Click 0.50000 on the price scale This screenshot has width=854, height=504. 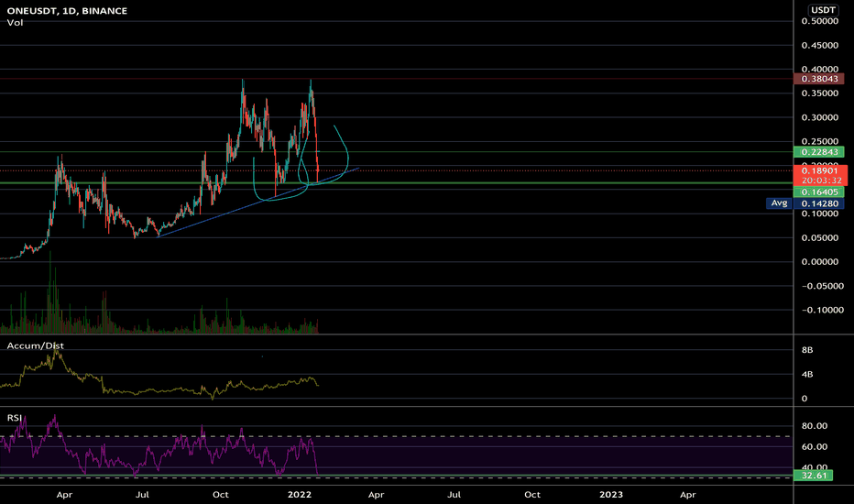click(x=820, y=21)
